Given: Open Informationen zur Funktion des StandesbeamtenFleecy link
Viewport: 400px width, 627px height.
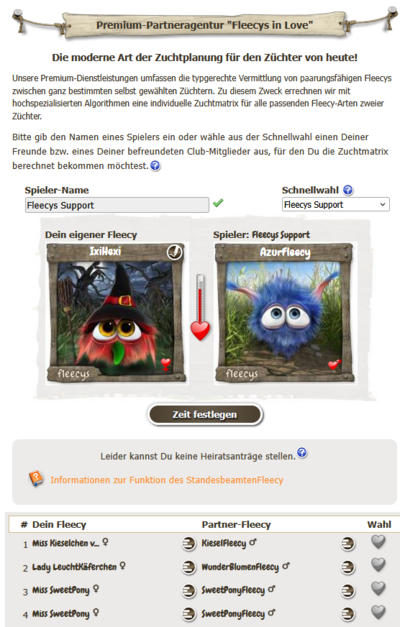Looking at the screenshot, I should [167, 480].
